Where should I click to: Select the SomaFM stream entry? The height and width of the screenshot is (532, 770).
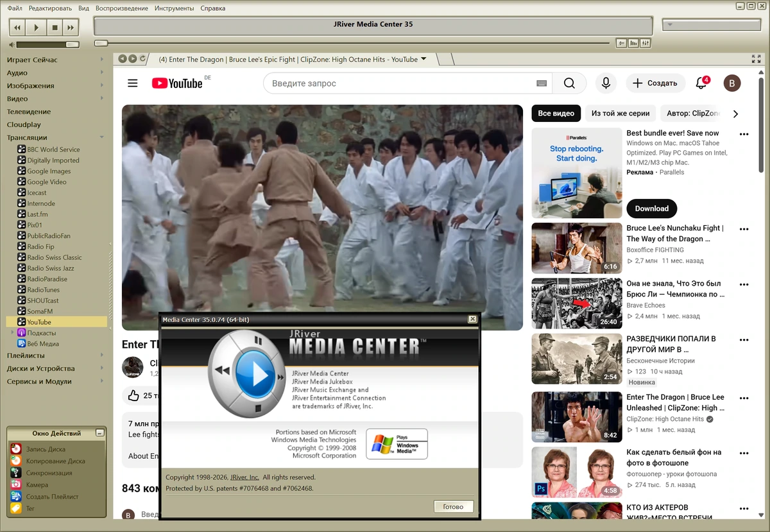click(x=40, y=311)
